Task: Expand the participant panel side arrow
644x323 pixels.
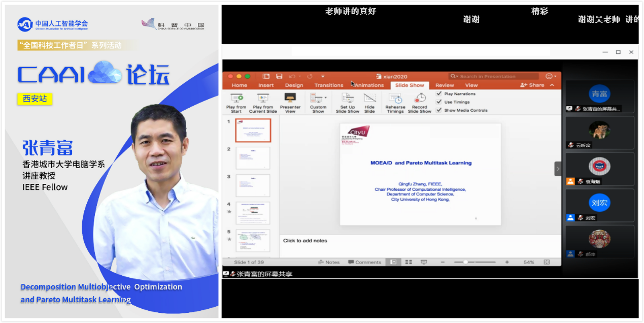Action: [558, 169]
